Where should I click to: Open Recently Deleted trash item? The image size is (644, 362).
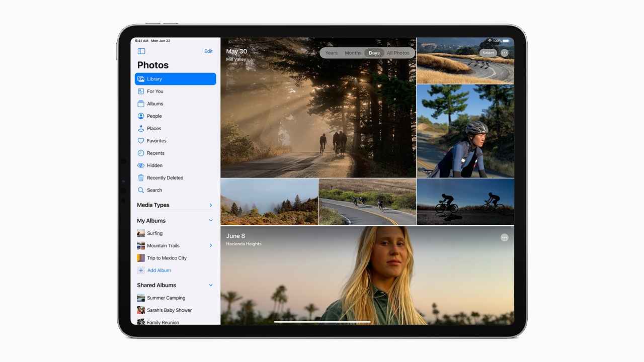(x=165, y=178)
